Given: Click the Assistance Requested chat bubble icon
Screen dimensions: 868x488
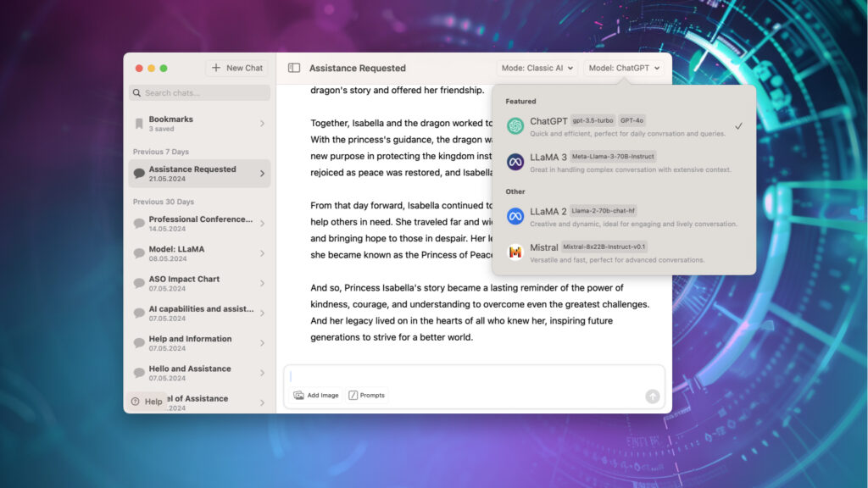Looking at the screenshot, I should coord(139,174).
